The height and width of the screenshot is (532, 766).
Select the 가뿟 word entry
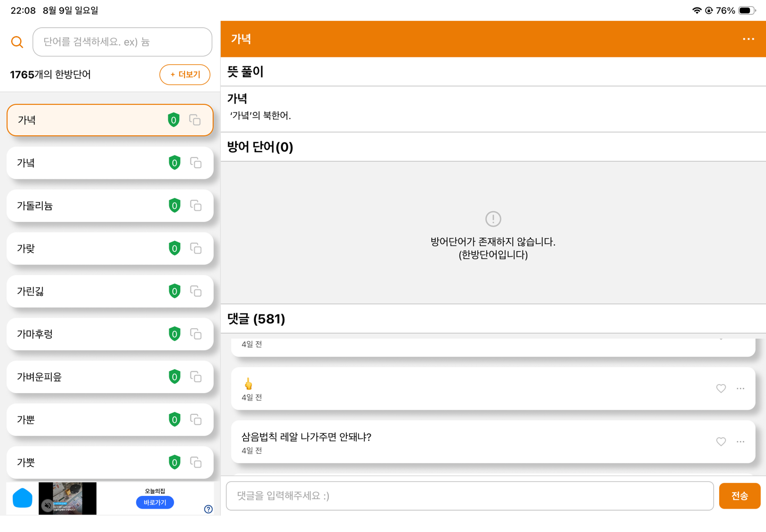[110, 462]
